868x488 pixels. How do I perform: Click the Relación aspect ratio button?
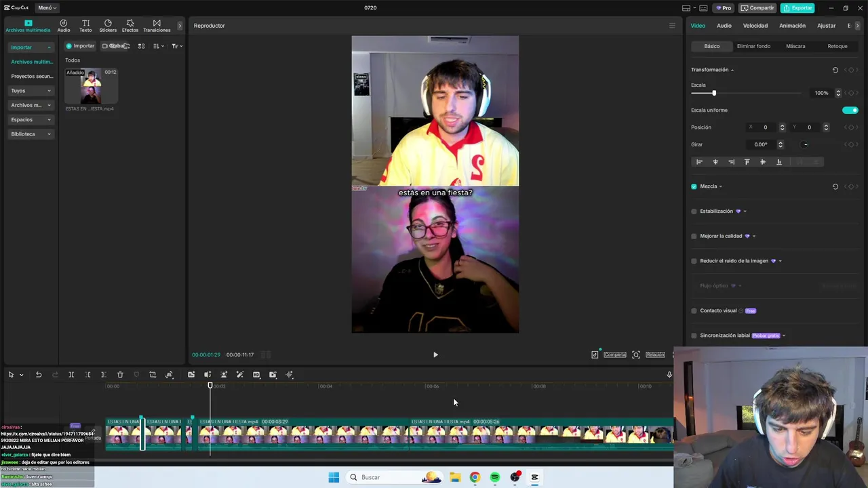655,354
